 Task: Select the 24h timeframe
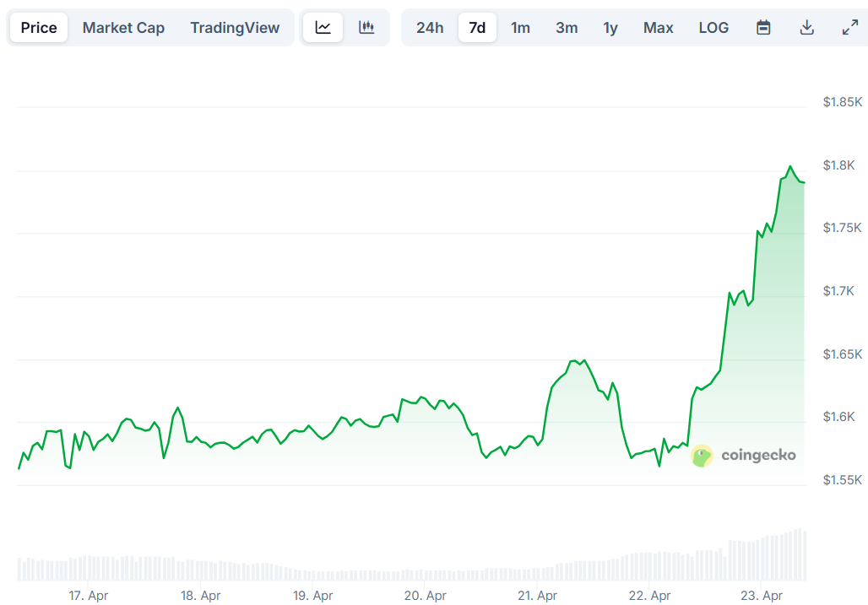430,27
